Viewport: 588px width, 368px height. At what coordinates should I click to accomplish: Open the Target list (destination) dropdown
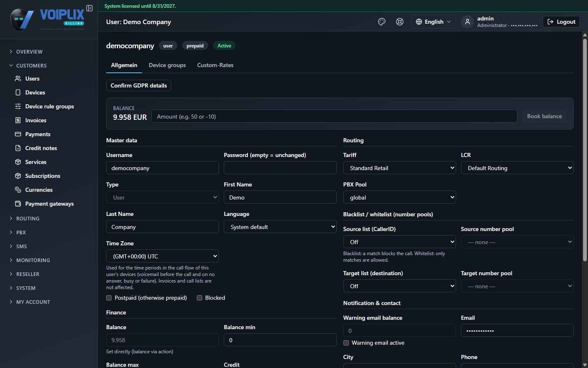[x=399, y=286]
